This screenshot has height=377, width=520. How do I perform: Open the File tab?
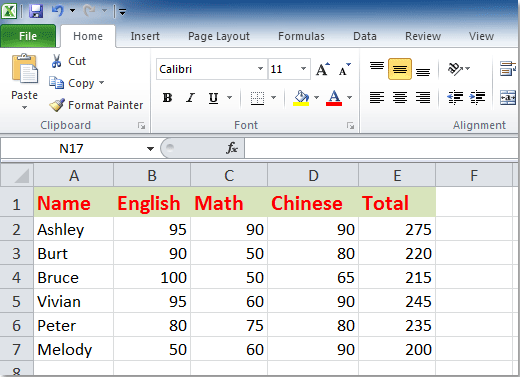coord(28,36)
